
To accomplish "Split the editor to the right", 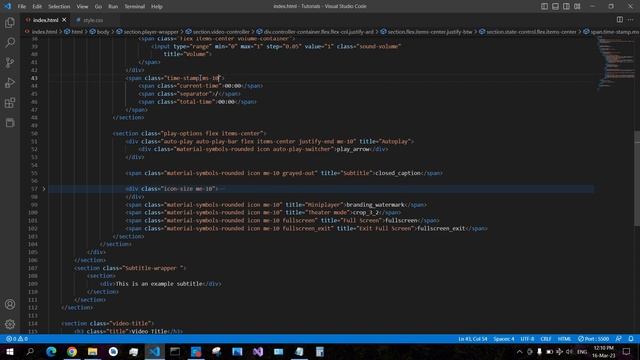I will coord(620,20).
